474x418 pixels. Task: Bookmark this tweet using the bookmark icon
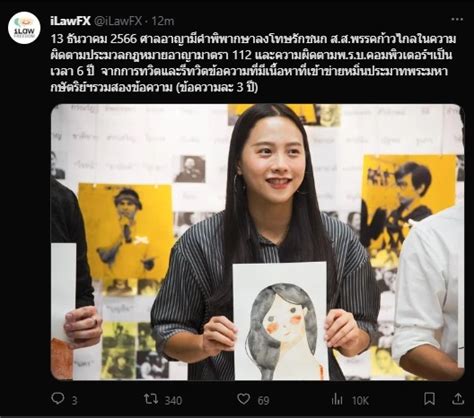coord(429,399)
